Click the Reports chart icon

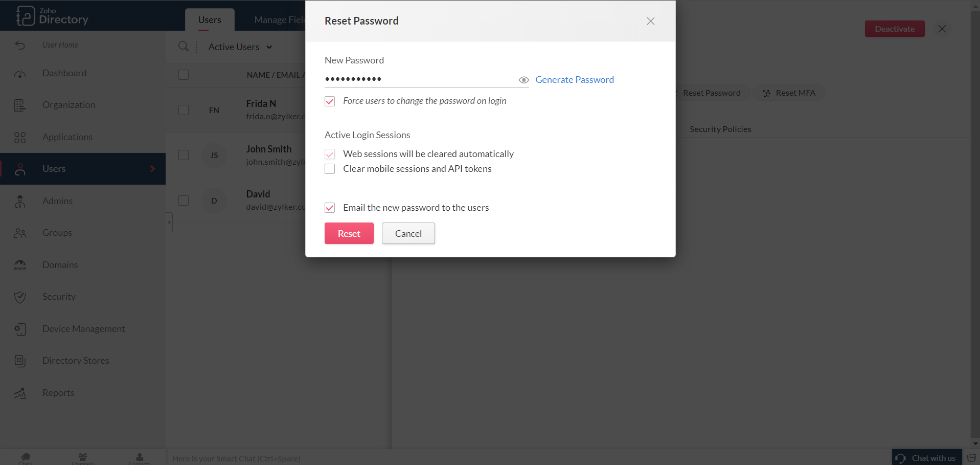click(20, 393)
